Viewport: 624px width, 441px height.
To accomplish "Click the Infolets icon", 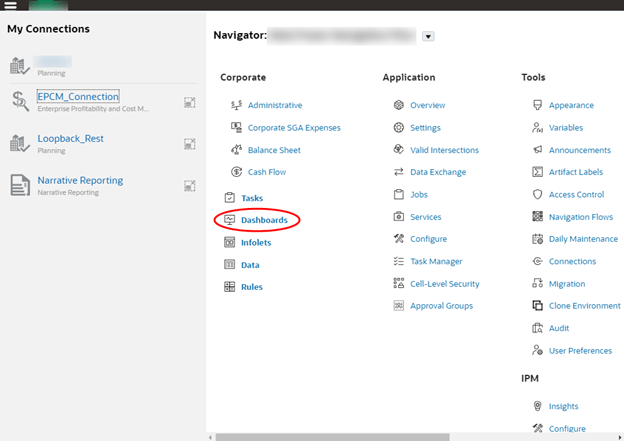I will pos(230,242).
